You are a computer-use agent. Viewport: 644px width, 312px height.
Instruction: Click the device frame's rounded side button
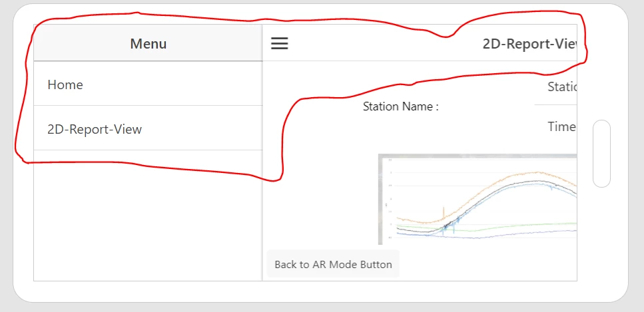tap(601, 154)
